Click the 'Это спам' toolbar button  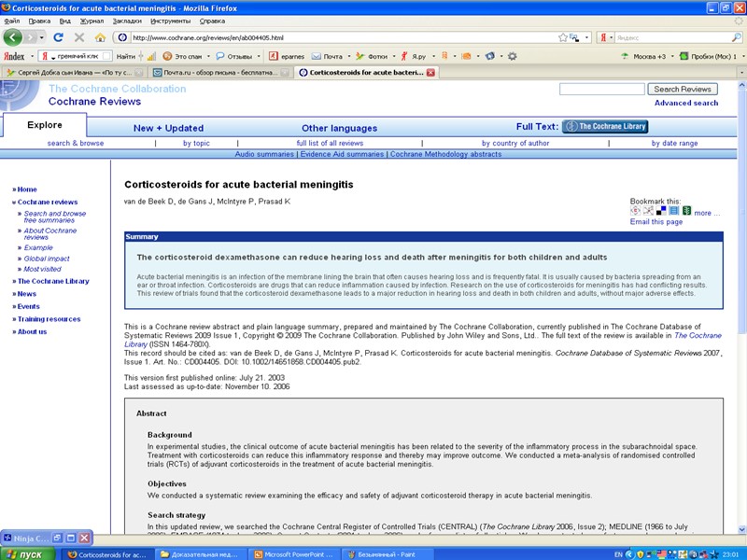click(x=182, y=56)
